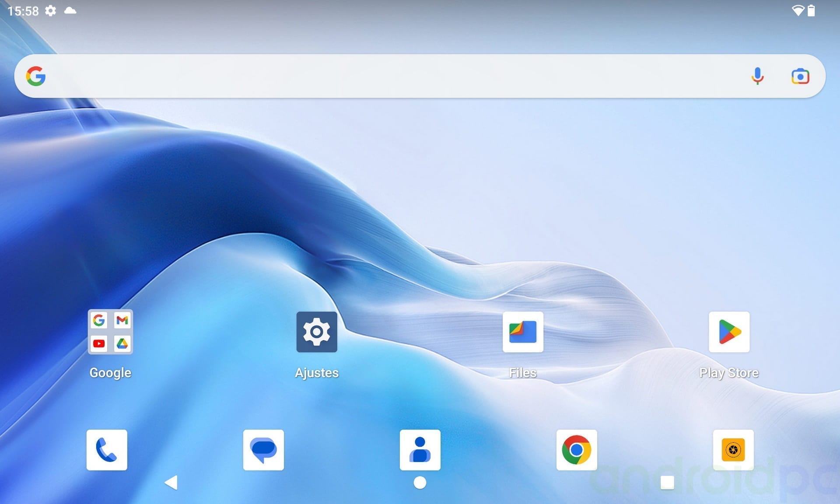This screenshot has width=840, height=504.
Task: Tap the Wi-Fi status indicator
Action: [798, 10]
